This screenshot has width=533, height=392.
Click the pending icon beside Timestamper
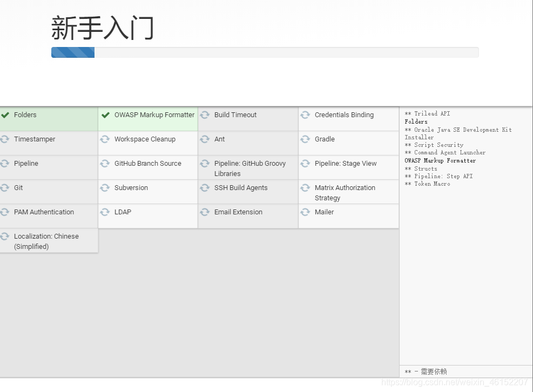tap(5, 139)
